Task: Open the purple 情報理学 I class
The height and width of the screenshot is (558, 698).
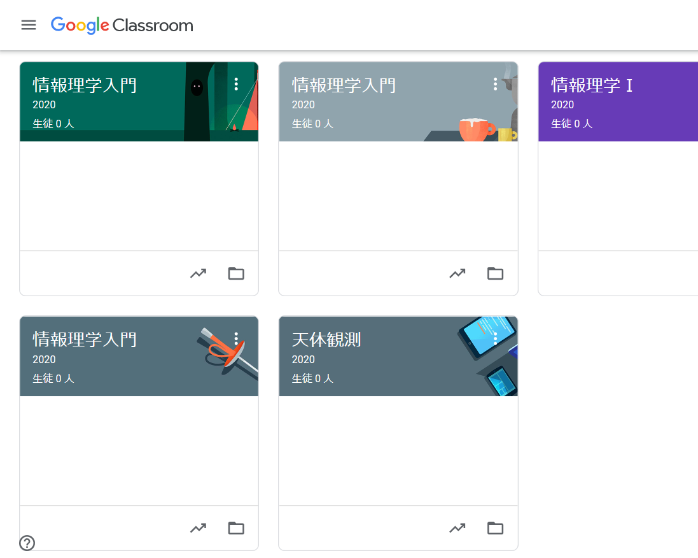Action: 592,85
